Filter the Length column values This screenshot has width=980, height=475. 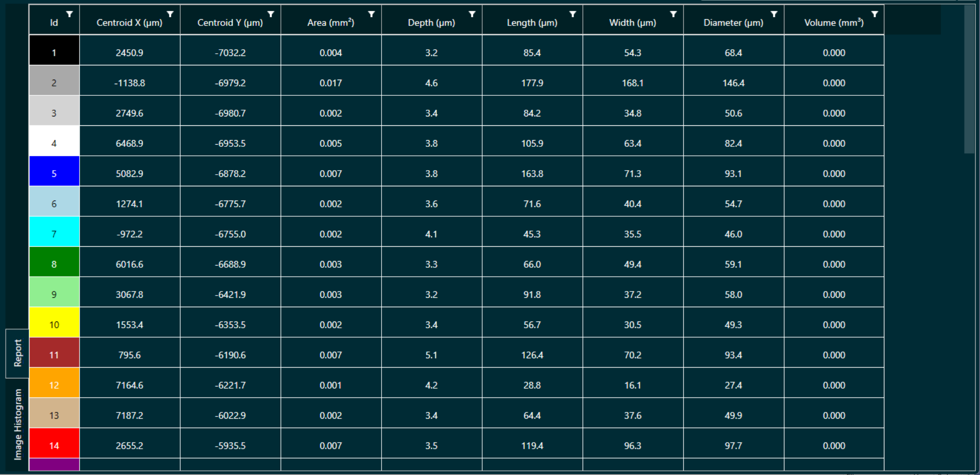[x=573, y=14]
